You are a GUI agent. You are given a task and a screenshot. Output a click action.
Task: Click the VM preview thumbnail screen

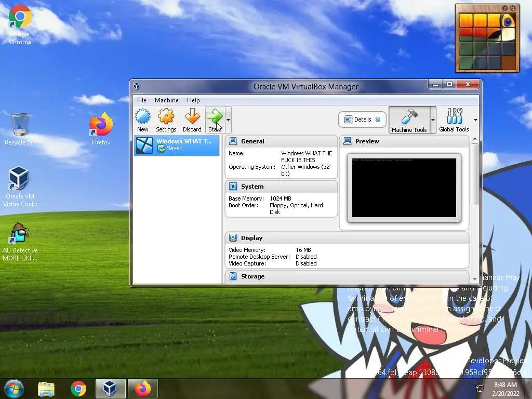click(404, 188)
